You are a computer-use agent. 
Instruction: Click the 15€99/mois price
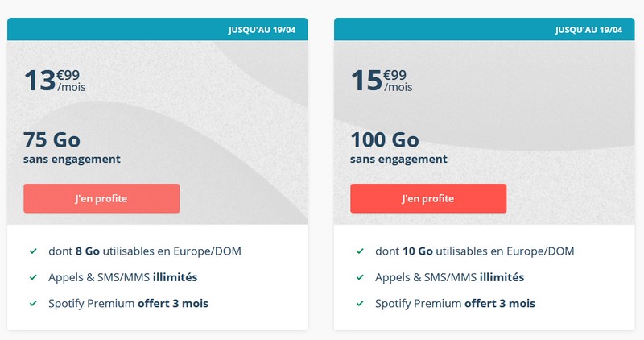pos(379,80)
